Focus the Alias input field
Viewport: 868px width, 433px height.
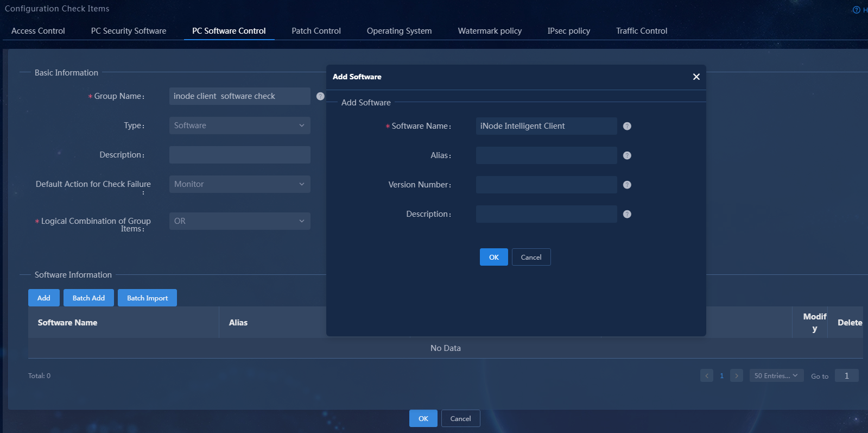point(547,155)
